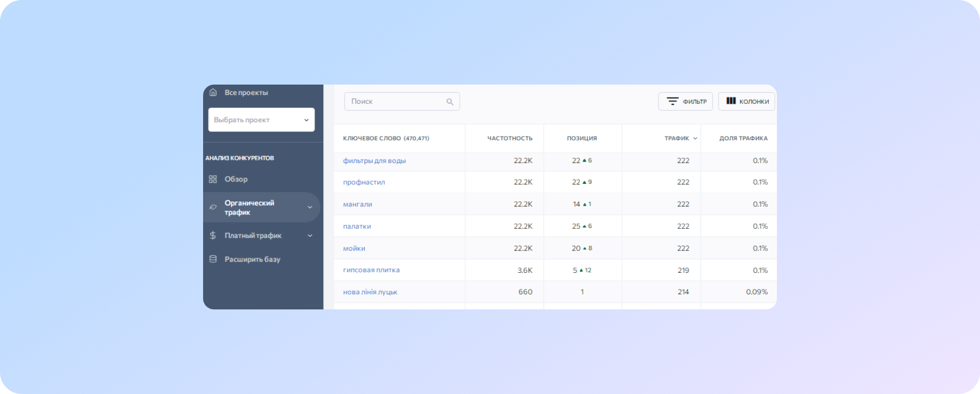980x394 pixels.
Task: Click the Колонки button
Action: 746,102
